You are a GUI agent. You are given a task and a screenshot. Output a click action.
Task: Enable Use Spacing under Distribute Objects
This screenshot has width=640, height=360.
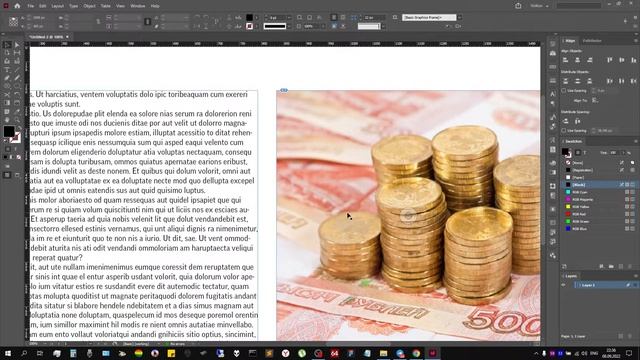[x=564, y=91]
